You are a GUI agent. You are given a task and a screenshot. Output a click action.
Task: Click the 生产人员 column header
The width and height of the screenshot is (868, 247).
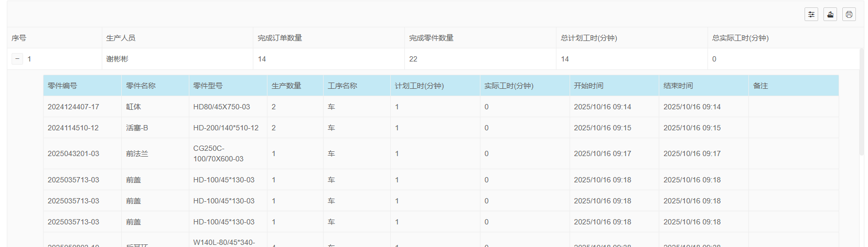coord(121,38)
